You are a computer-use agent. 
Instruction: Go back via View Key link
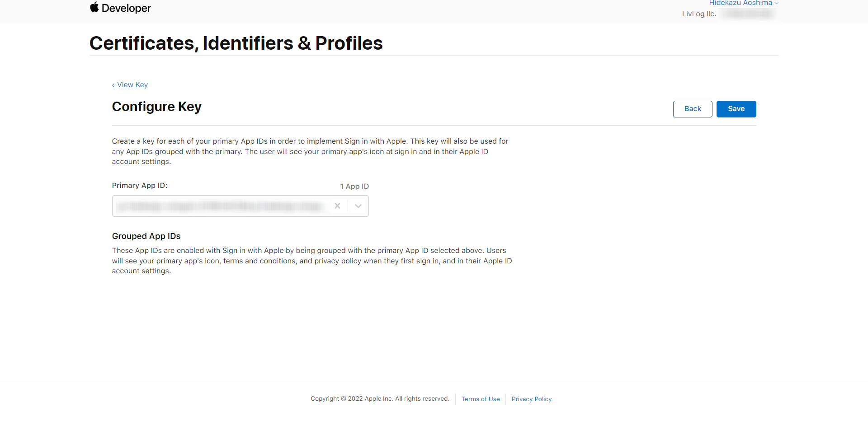tap(132, 85)
